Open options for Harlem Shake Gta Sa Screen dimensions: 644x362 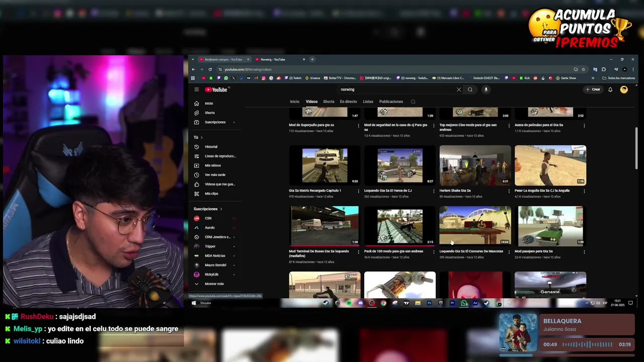pyautogui.click(x=509, y=191)
